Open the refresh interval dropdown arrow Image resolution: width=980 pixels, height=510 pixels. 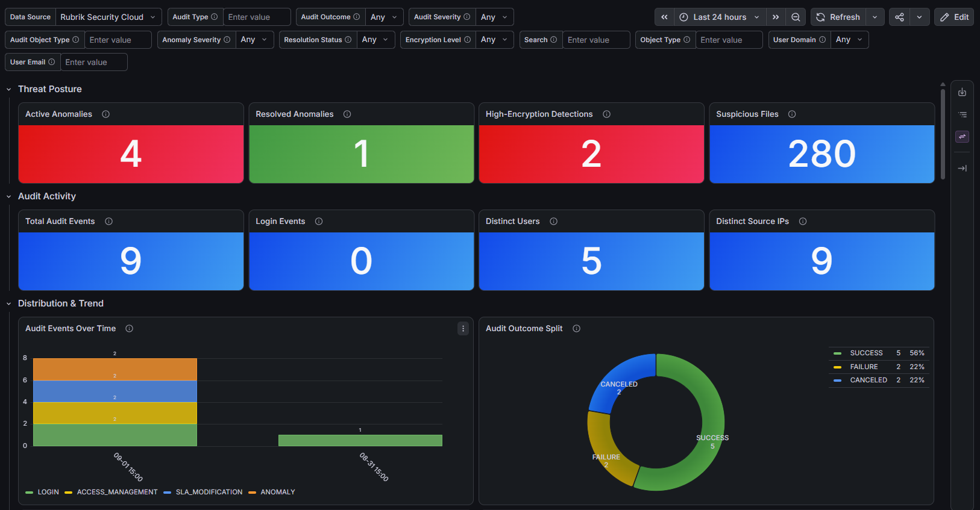click(875, 17)
